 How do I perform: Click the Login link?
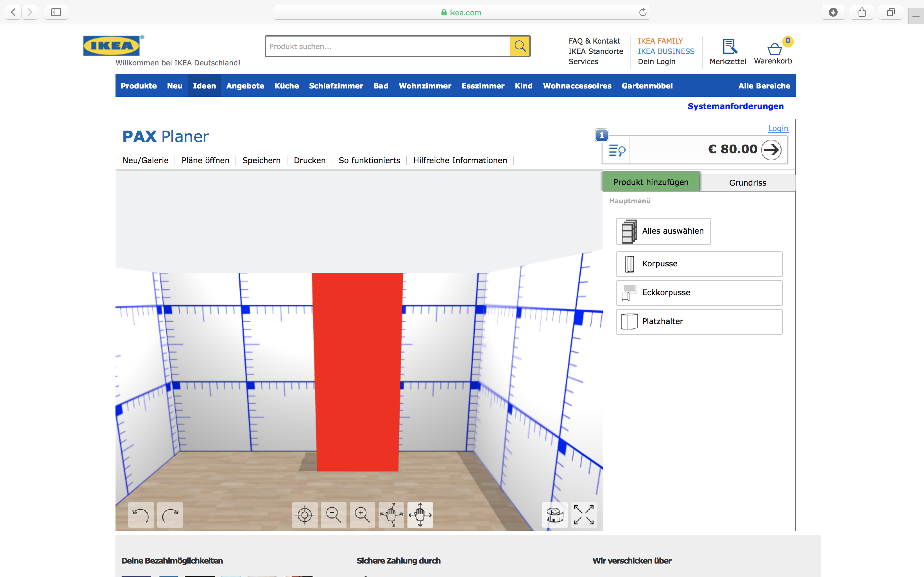778,128
